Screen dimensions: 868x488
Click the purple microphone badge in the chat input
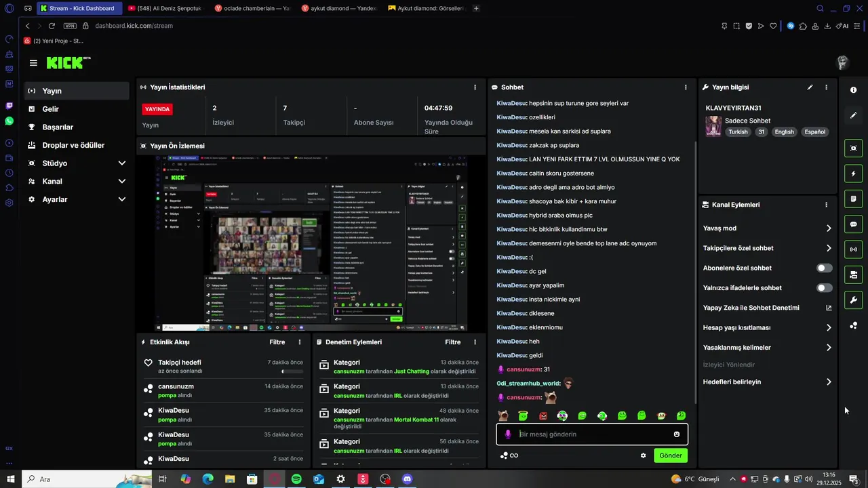click(x=508, y=434)
